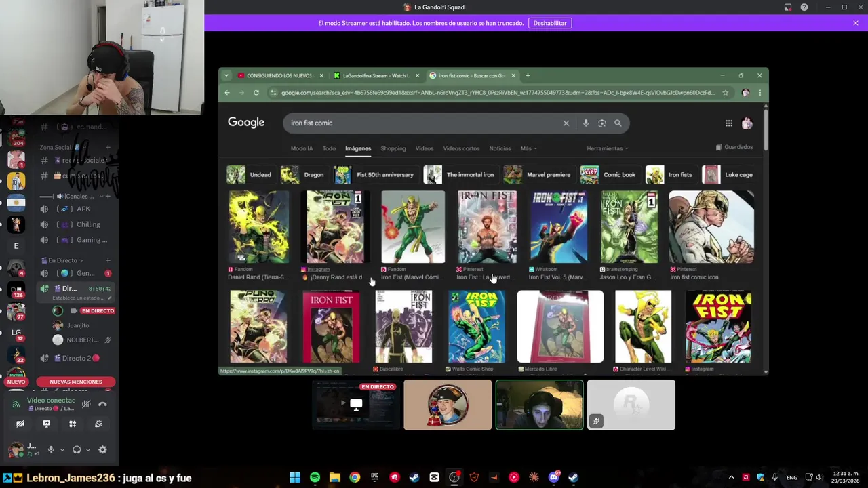Switch to the Todo results tab

(x=329, y=148)
